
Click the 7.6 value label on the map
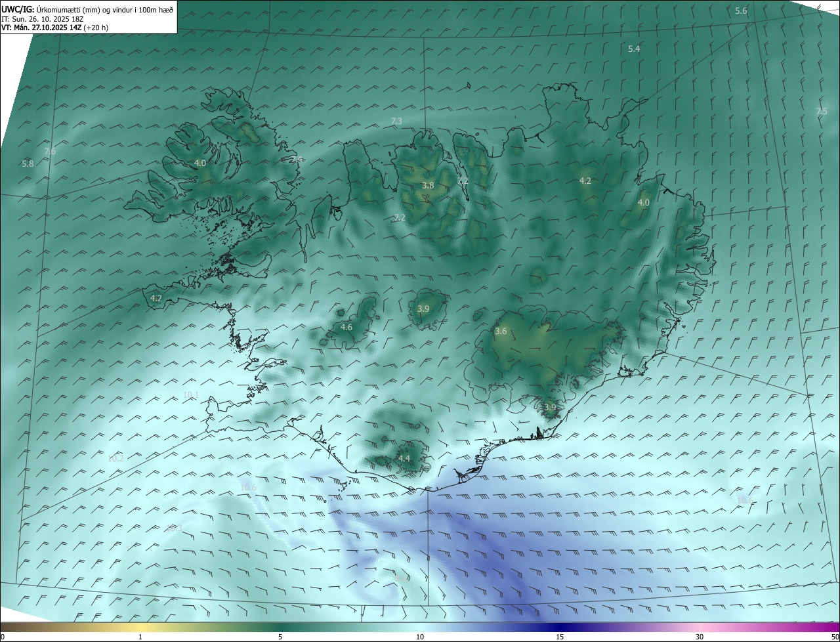coord(50,152)
